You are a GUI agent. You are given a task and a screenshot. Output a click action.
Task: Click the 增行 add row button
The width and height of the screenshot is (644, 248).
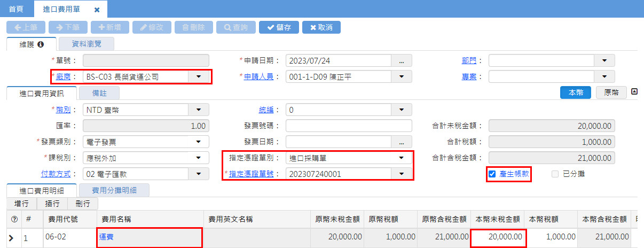21,203
